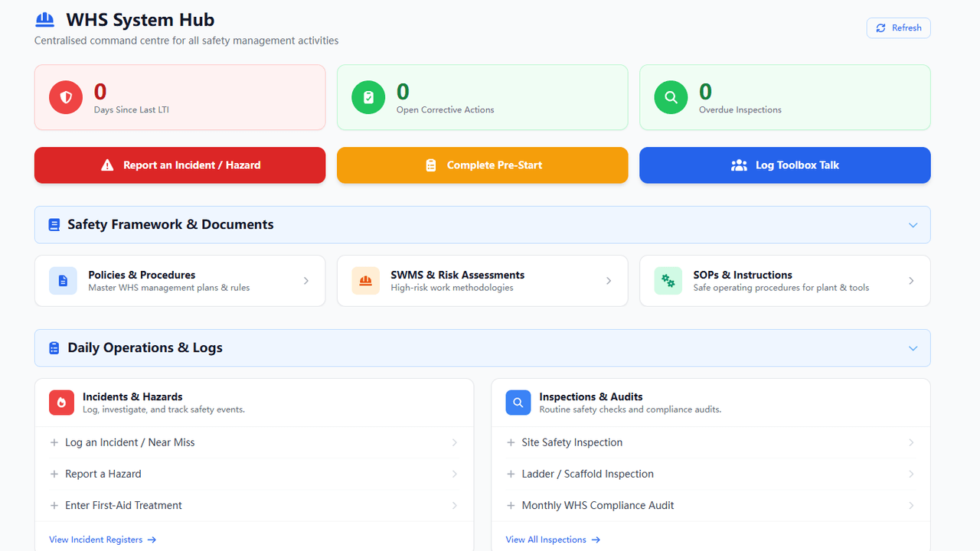Click the Complete Pre-Start label

[495, 165]
